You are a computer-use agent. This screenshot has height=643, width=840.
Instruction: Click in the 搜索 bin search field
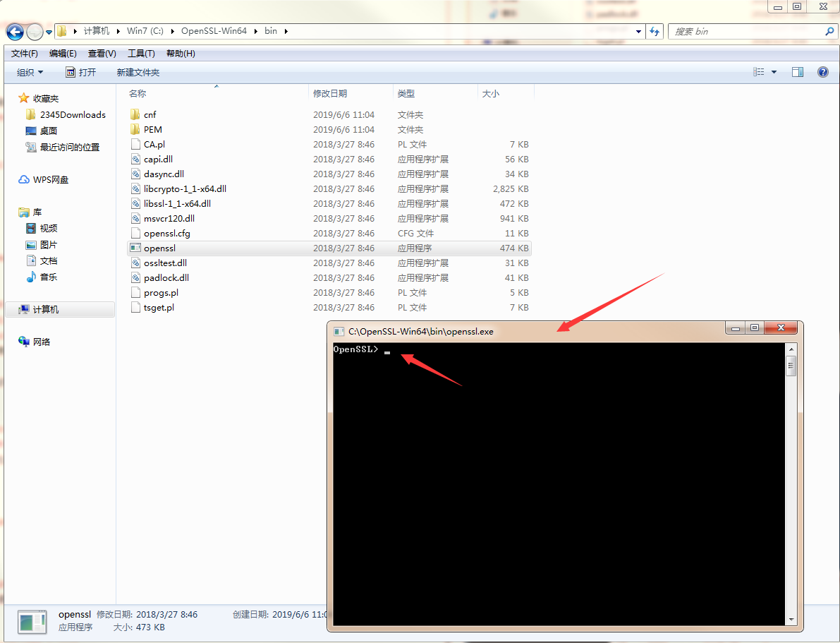coord(744,32)
